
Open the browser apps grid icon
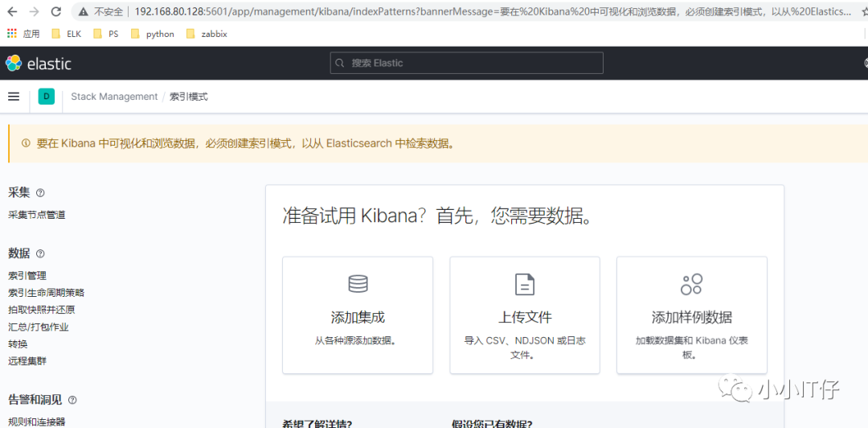tap(12, 34)
